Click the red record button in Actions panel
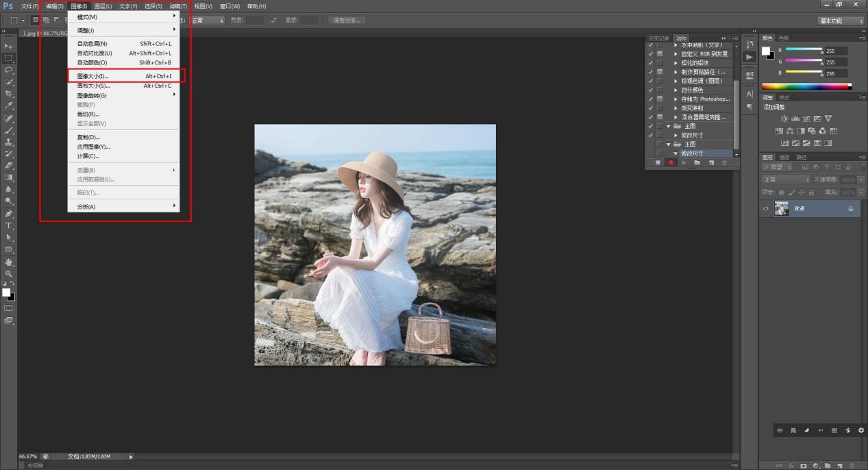 [671, 162]
